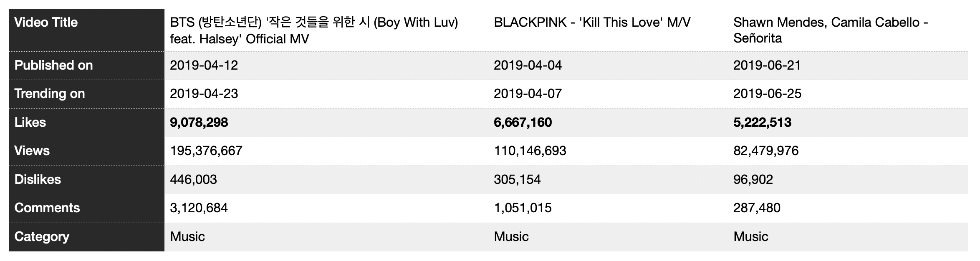Select the 2019-04-04 published date
The height and width of the screenshot is (261, 980).
pyautogui.click(x=528, y=65)
